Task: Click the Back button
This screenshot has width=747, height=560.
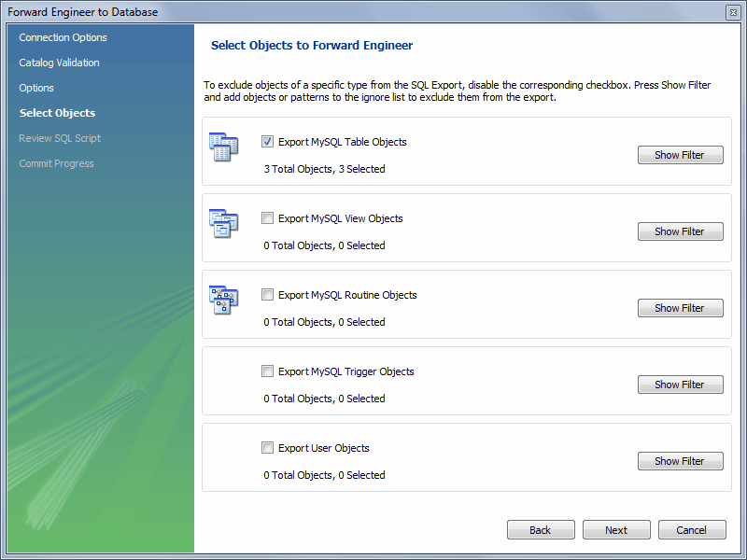Action: [x=541, y=530]
